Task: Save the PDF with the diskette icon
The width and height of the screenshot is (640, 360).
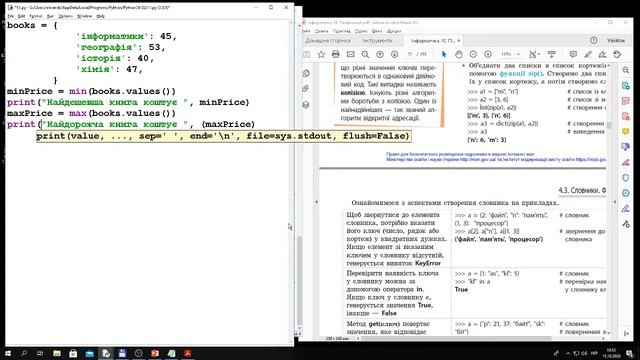Action: pyautogui.click(x=307, y=54)
